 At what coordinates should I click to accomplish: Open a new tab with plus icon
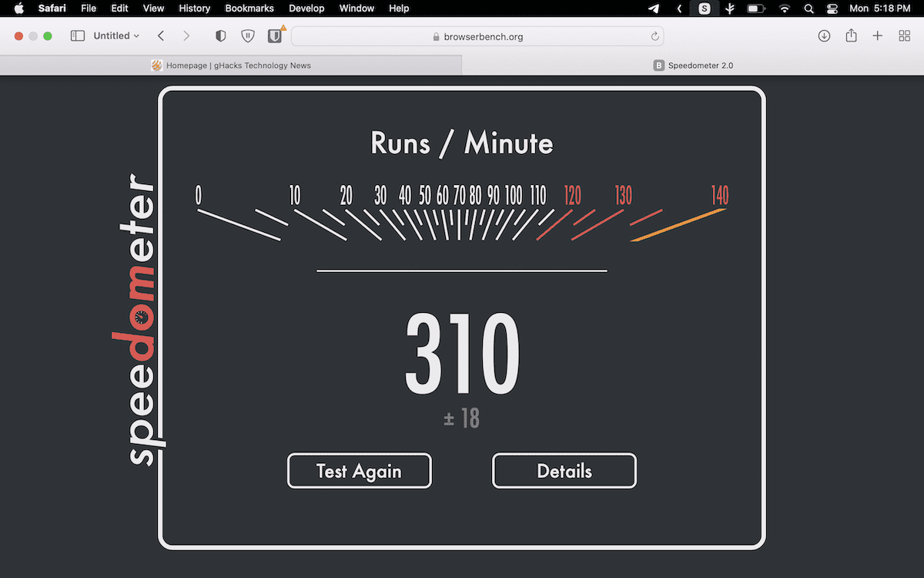(877, 36)
